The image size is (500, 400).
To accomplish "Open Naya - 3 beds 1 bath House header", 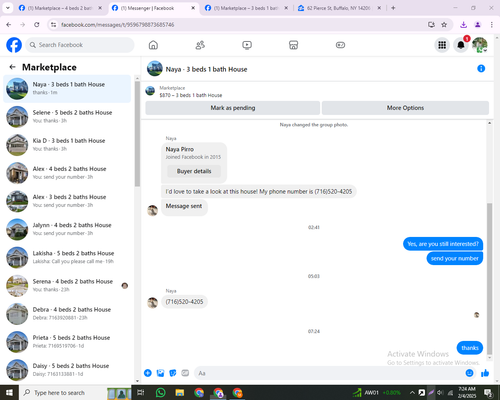I will pos(206,69).
